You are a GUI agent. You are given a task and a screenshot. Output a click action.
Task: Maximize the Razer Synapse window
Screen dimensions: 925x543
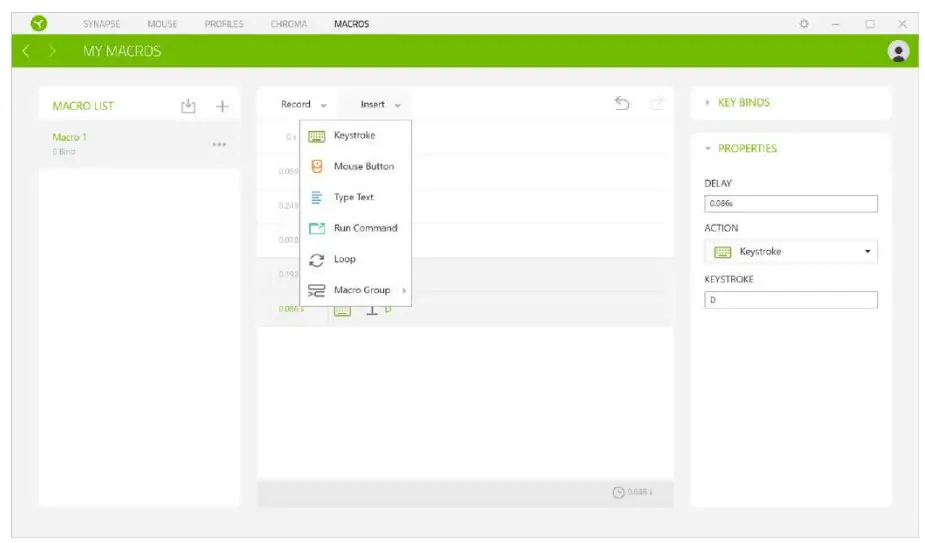click(870, 24)
